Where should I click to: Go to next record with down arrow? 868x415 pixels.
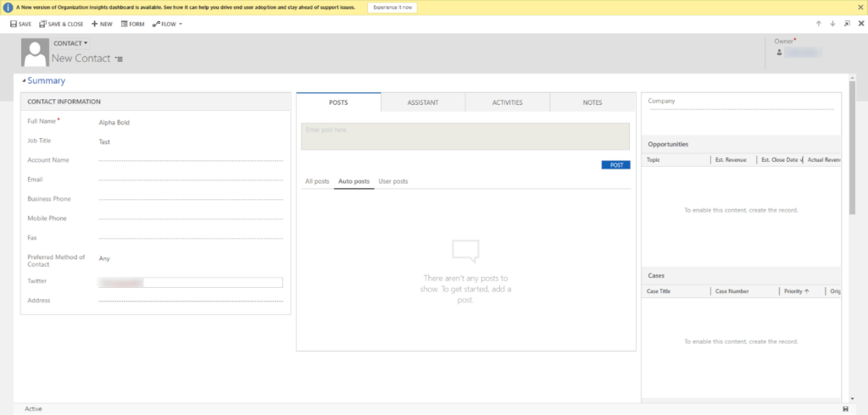click(832, 24)
